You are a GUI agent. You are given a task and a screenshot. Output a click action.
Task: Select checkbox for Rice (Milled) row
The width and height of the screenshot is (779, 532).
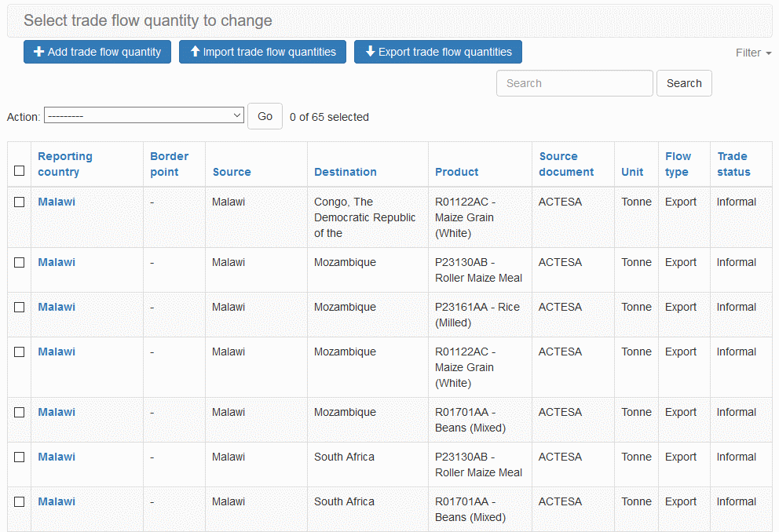(20, 308)
